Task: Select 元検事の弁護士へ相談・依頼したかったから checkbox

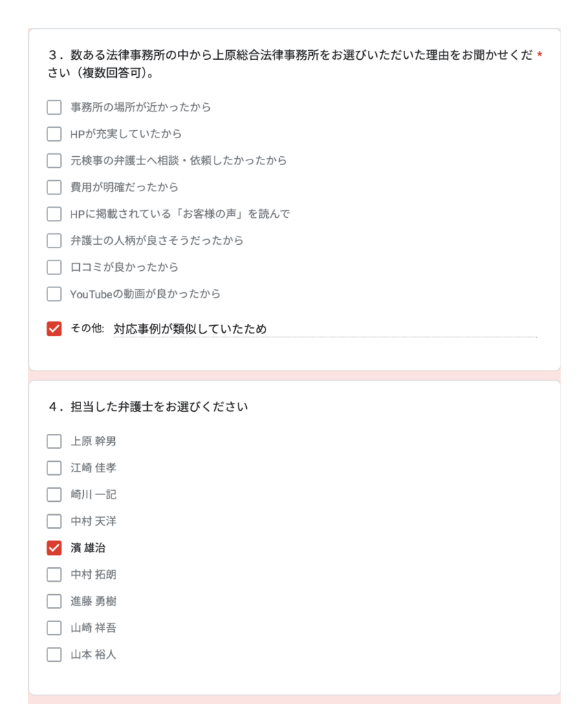Action: click(x=54, y=161)
